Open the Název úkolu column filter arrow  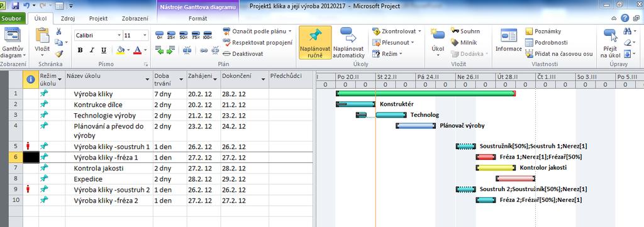click(x=147, y=80)
